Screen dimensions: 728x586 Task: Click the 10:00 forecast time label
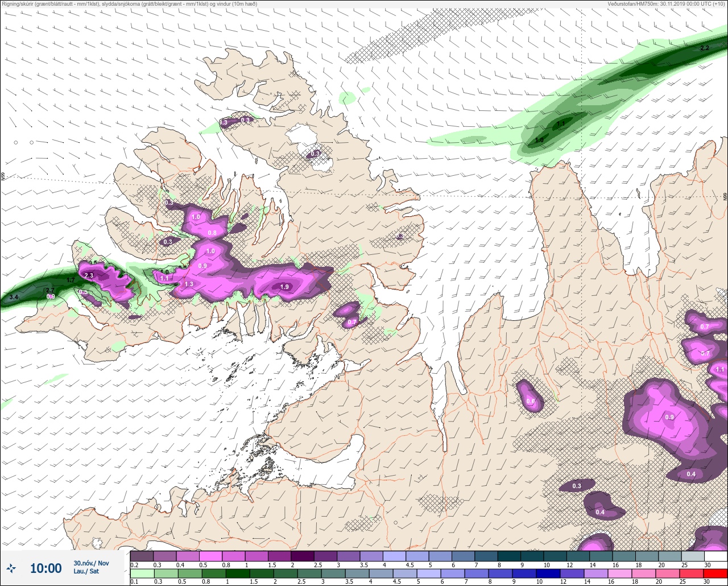[x=45, y=568]
